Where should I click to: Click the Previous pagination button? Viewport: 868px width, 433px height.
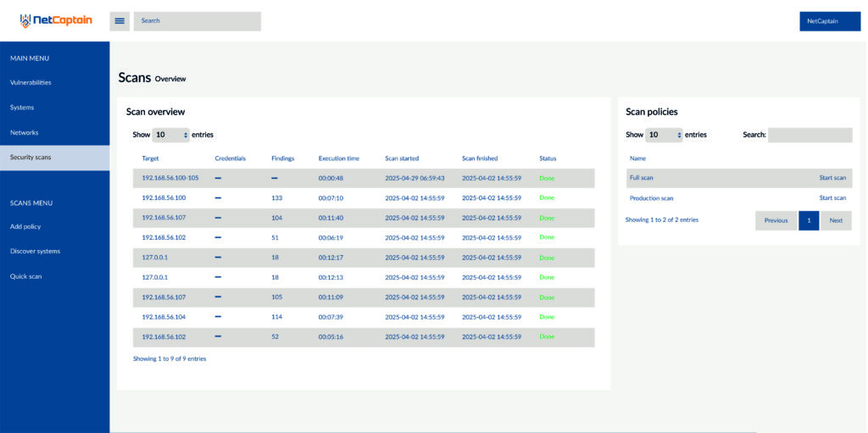point(776,220)
